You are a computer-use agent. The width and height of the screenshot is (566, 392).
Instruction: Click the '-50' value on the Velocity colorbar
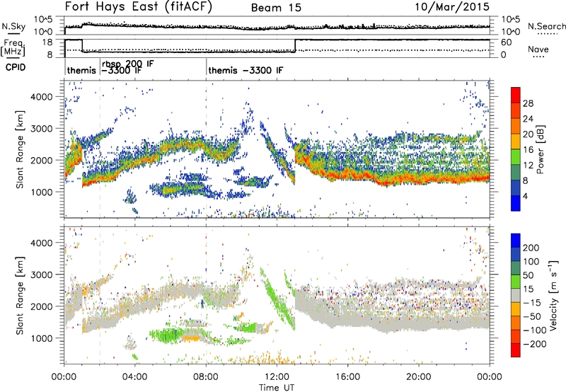(x=531, y=316)
